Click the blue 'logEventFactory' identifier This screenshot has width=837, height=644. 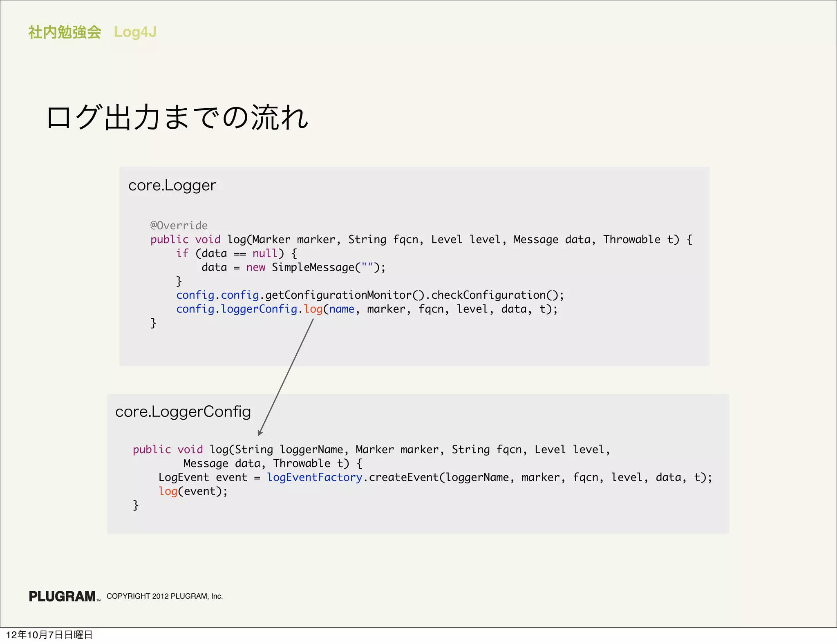pyautogui.click(x=315, y=478)
